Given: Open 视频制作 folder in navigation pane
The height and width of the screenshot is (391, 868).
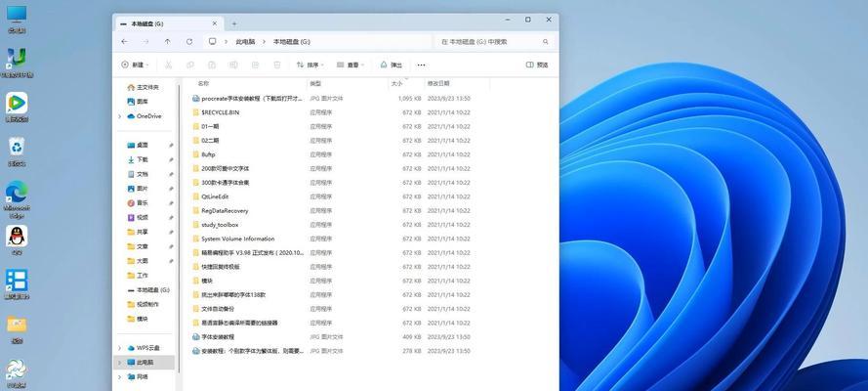Looking at the screenshot, I should tap(143, 305).
